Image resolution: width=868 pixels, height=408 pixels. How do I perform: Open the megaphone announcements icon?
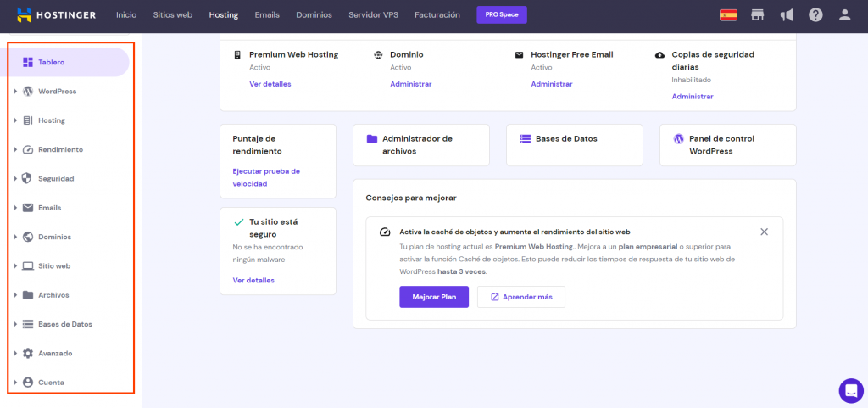click(787, 14)
